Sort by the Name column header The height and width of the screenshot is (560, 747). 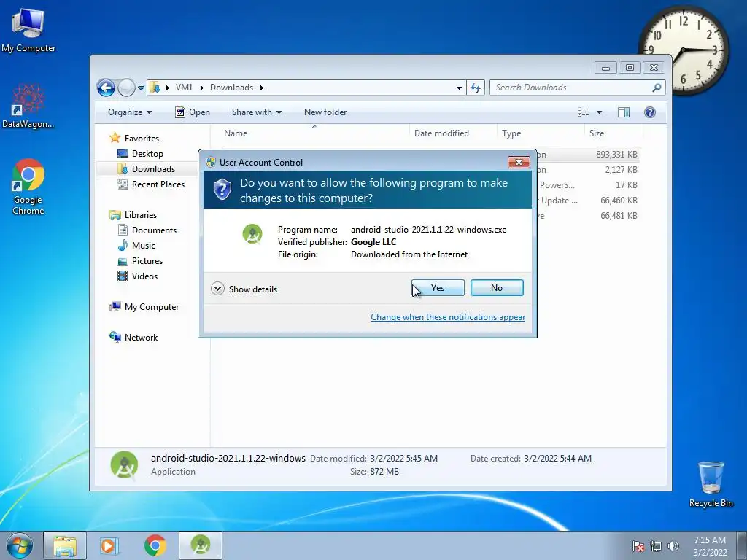tap(314, 133)
